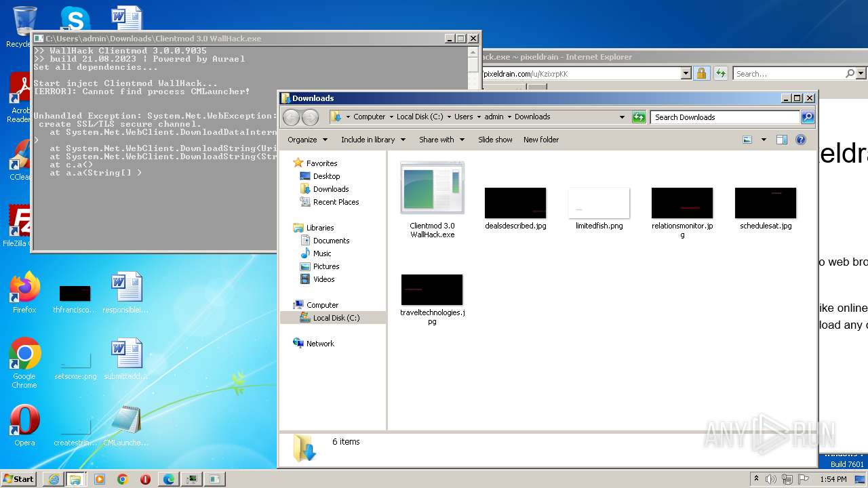Click the Forward arrow in Downloads window
This screenshot has width=868, height=488.
310,117
